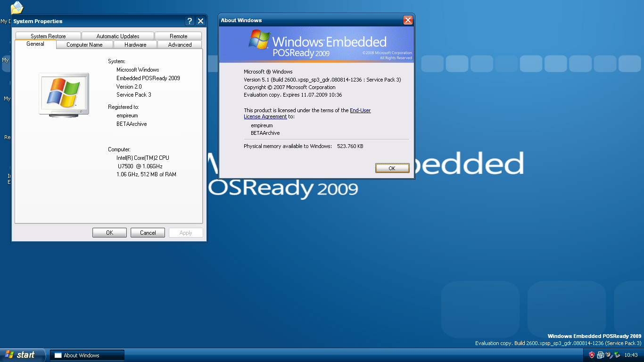Click the volume speaker icon in tray
The image size is (644, 362).
608,355
